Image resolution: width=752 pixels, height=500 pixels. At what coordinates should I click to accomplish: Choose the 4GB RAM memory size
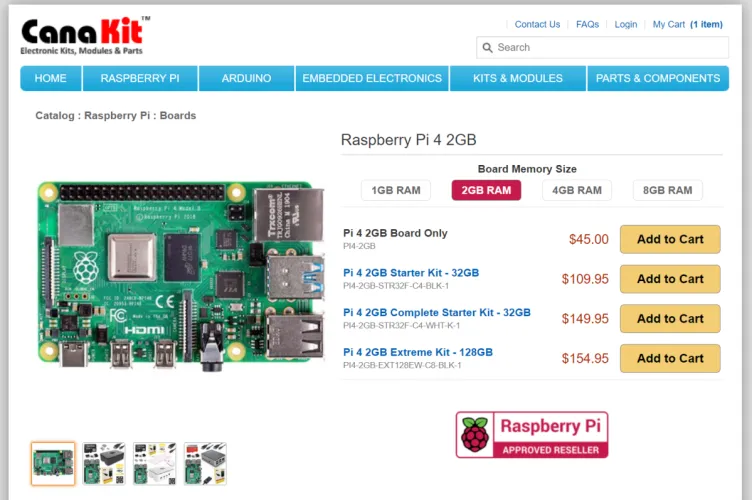click(577, 190)
